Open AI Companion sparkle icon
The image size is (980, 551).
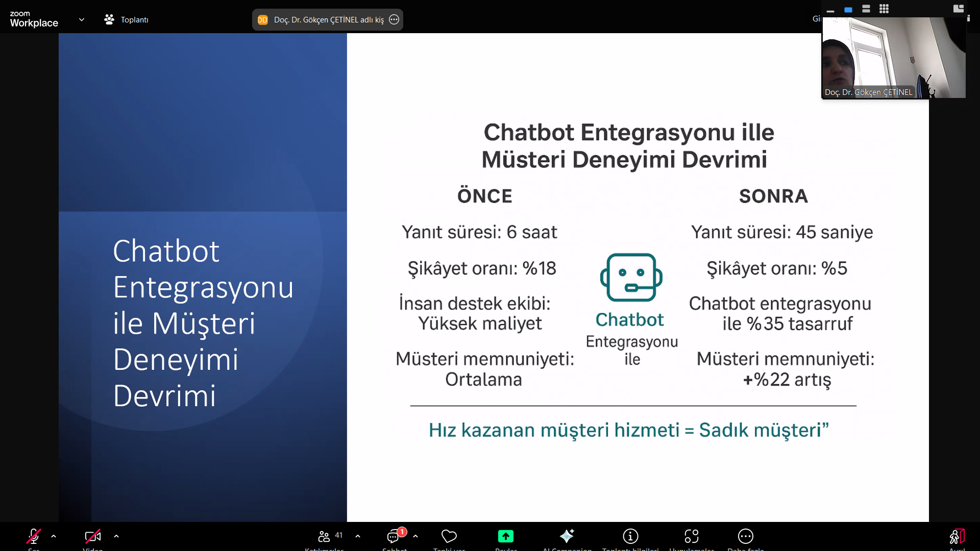click(567, 536)
